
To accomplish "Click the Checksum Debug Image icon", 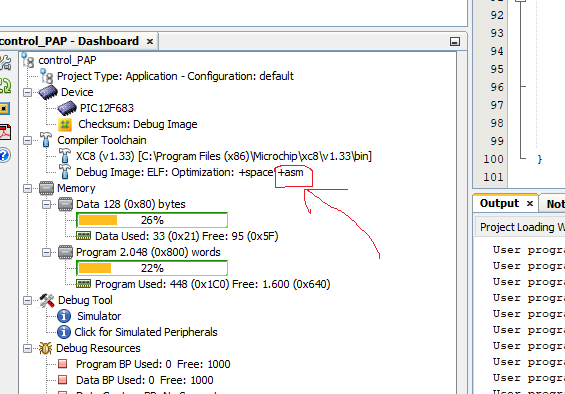I will [65, 124].
